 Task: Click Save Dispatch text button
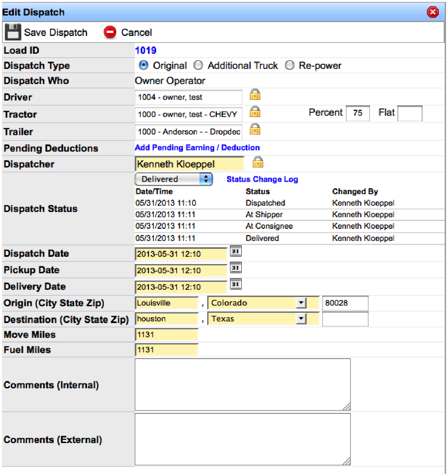(56, 32)
